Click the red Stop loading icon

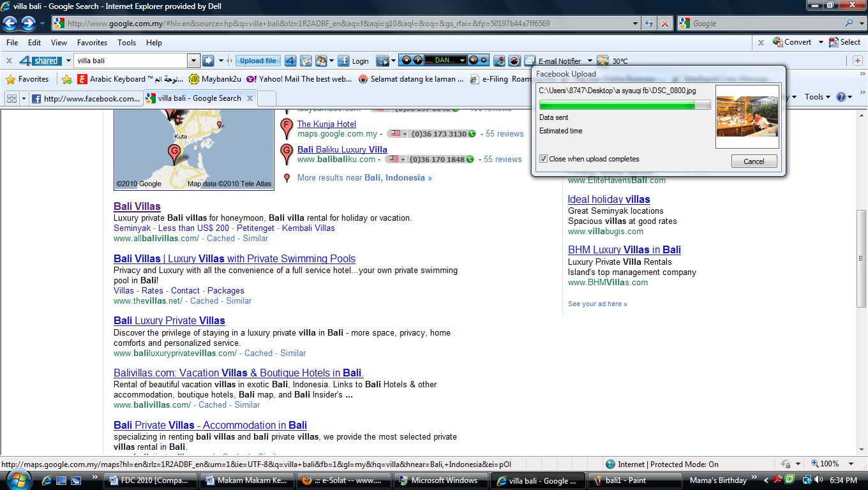[665, 24]
